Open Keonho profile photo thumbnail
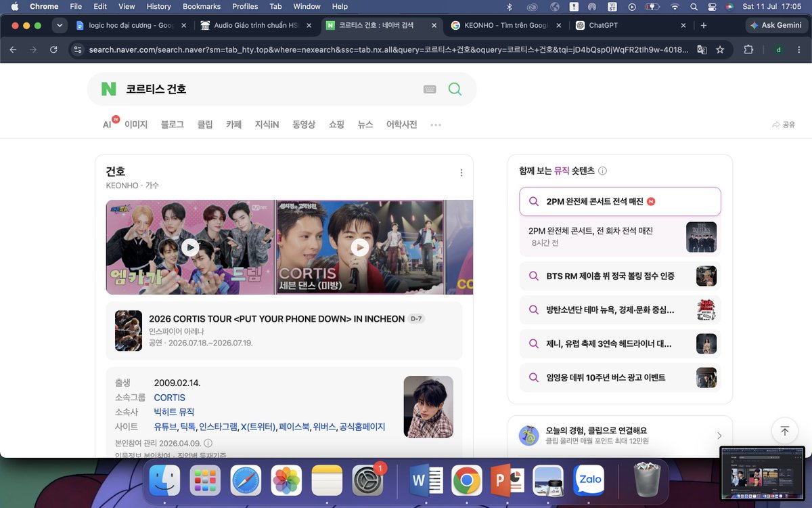The width and height of the screenshot is (812, 508). coord(428,406)
